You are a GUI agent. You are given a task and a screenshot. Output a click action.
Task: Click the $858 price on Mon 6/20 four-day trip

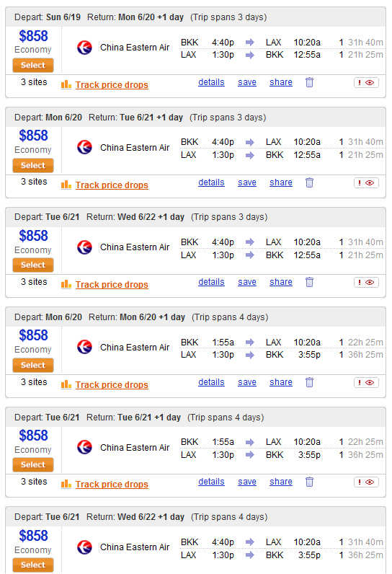(x=33, y=335)
